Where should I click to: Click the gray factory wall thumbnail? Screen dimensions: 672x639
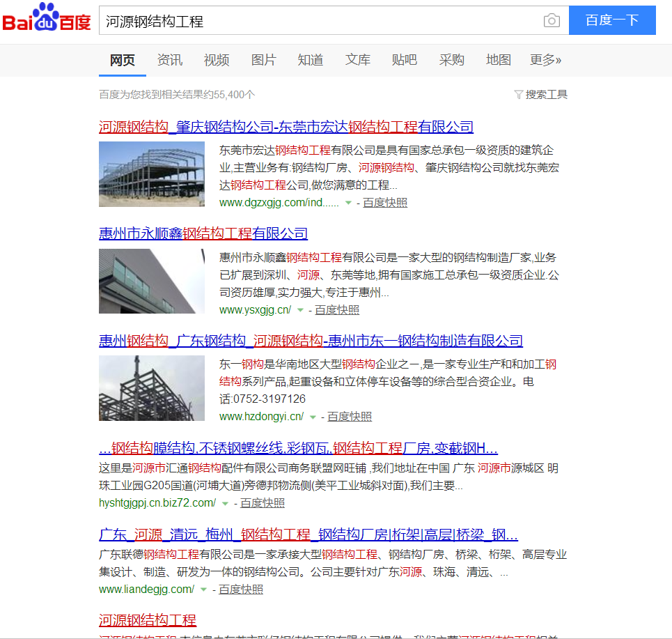(x=152, y=282)
